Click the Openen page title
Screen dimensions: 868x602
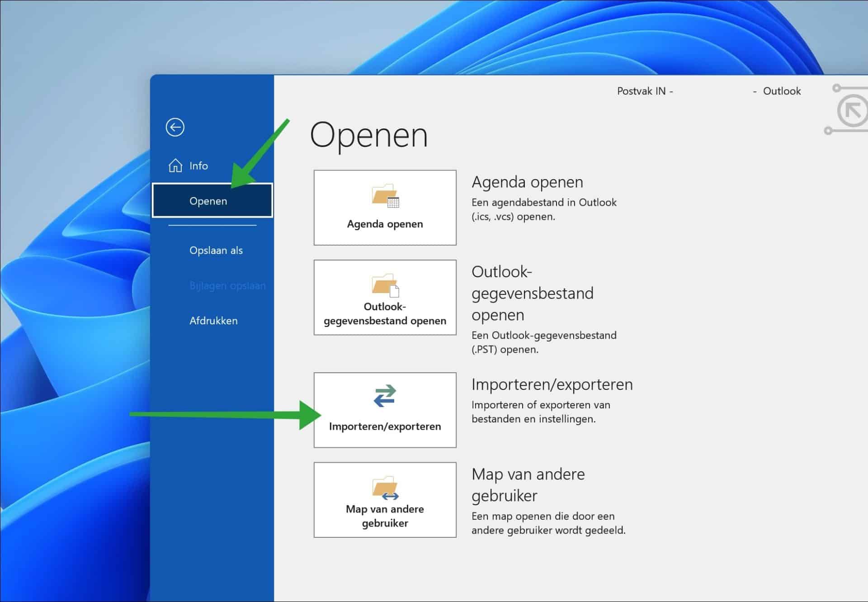tap(368, 136)
